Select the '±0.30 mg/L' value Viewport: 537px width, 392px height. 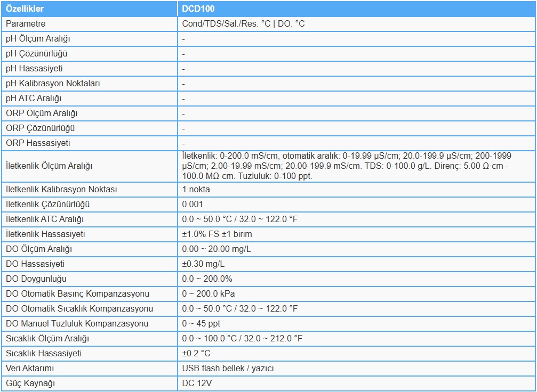point(203,264)
